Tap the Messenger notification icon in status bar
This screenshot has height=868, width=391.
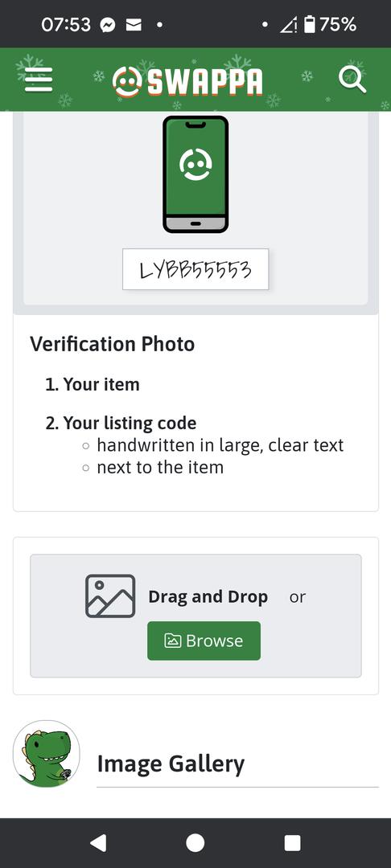[x=108, y=25]
